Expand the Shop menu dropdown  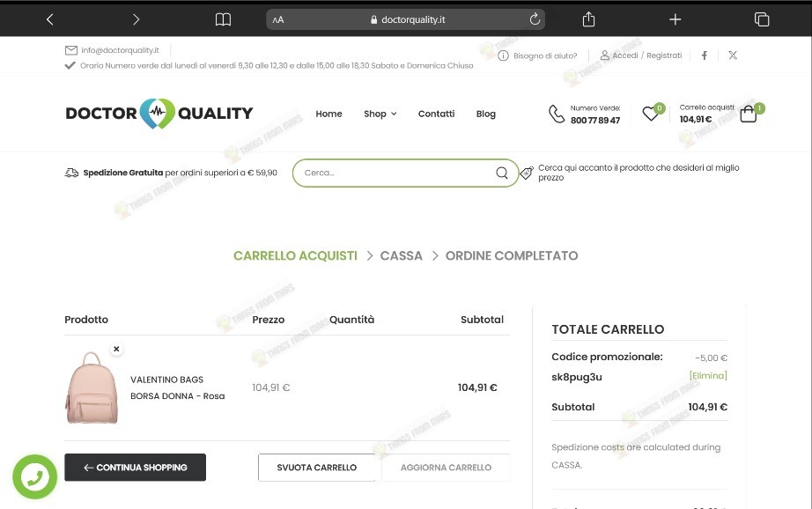(380, 114)
